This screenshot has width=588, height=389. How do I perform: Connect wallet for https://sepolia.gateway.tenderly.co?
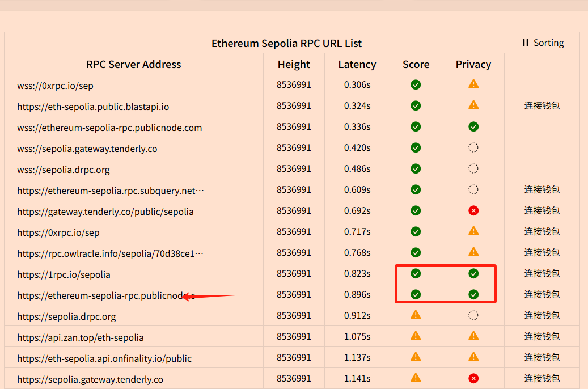click(542, 379)
